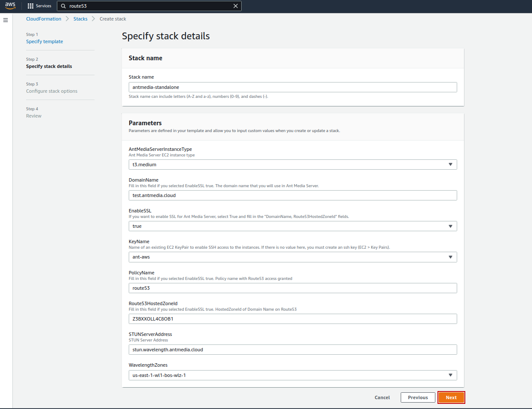Edit the DomainName field
The height and width of the screenshot is (409, 532).
tap(293, 195)
